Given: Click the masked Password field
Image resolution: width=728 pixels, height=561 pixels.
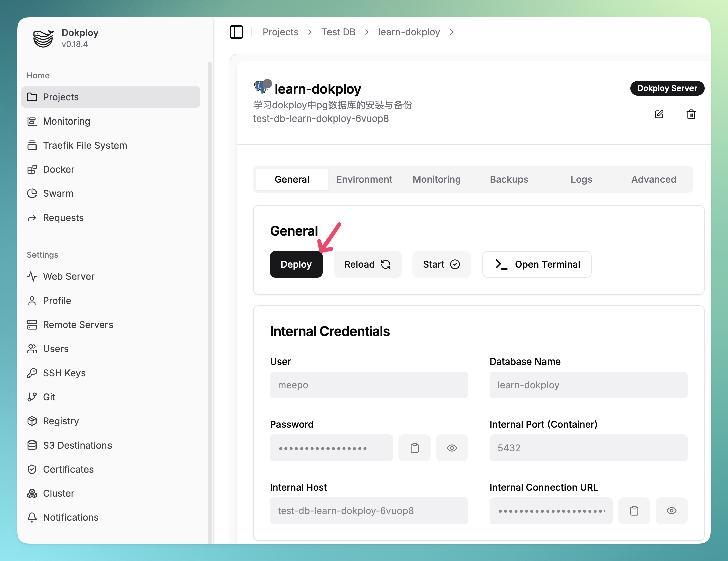Looking at the screenshot, I should click(332, 448).
